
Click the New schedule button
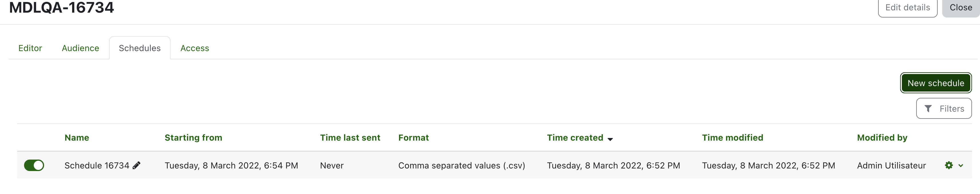coord(935,83)
